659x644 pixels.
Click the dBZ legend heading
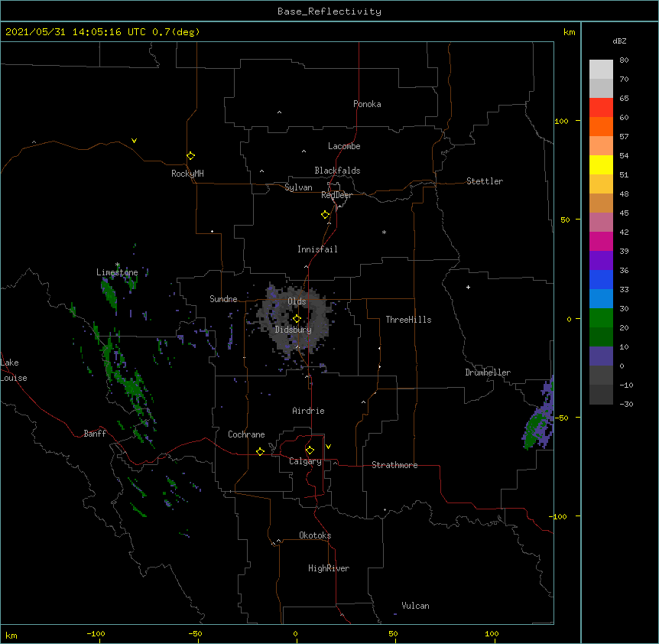tap(619, 41)
